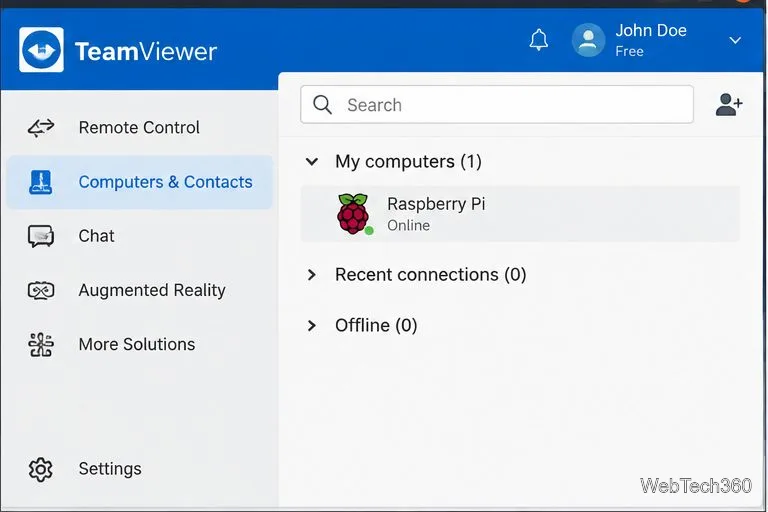Viewport: 768px width, 512px height.
Task: Expand Recent connections chevron
Action: tap(312, 274)
